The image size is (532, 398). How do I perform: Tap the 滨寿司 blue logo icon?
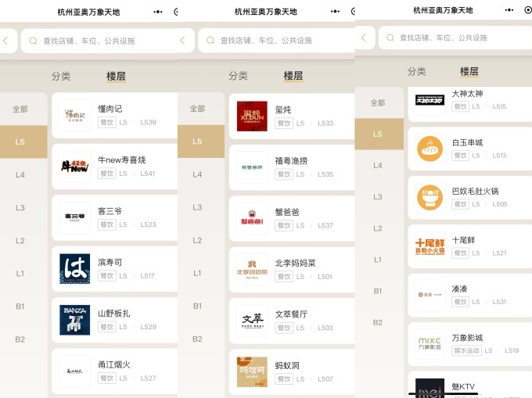(x=74, y=269)
